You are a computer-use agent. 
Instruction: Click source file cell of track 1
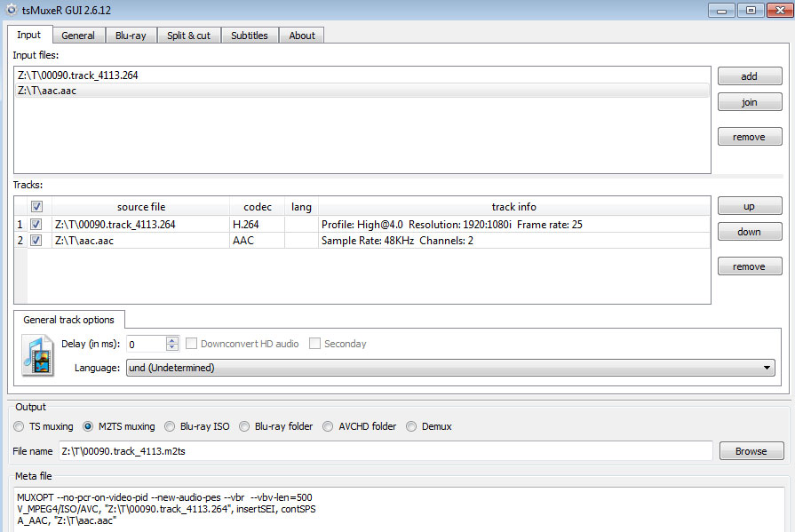140,224
